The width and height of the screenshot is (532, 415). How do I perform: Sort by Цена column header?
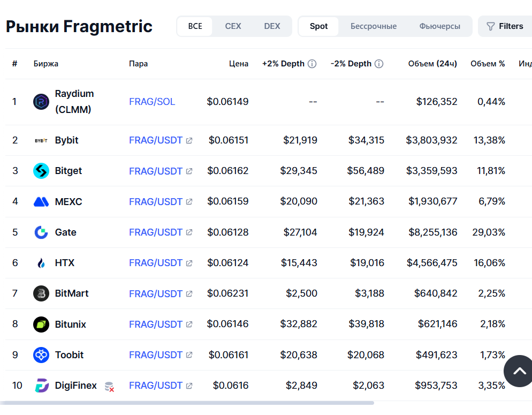239,64
